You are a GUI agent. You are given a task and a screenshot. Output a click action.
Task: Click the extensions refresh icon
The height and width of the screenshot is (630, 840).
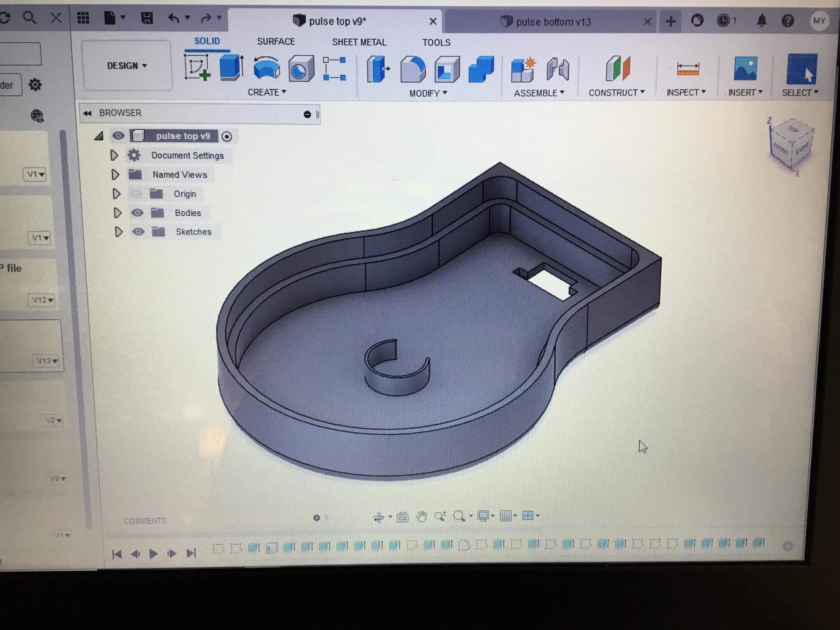click(697, 21)
